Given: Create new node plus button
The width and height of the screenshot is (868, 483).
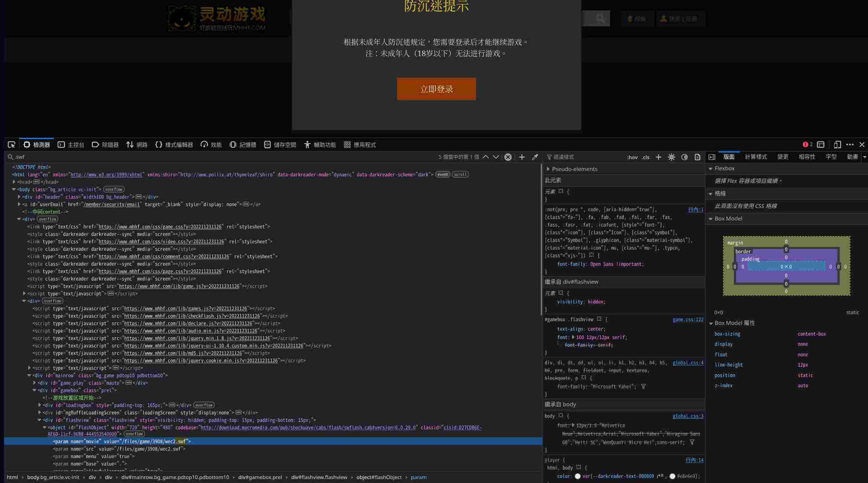Looking at the screenshot, I should click(522, 157).
